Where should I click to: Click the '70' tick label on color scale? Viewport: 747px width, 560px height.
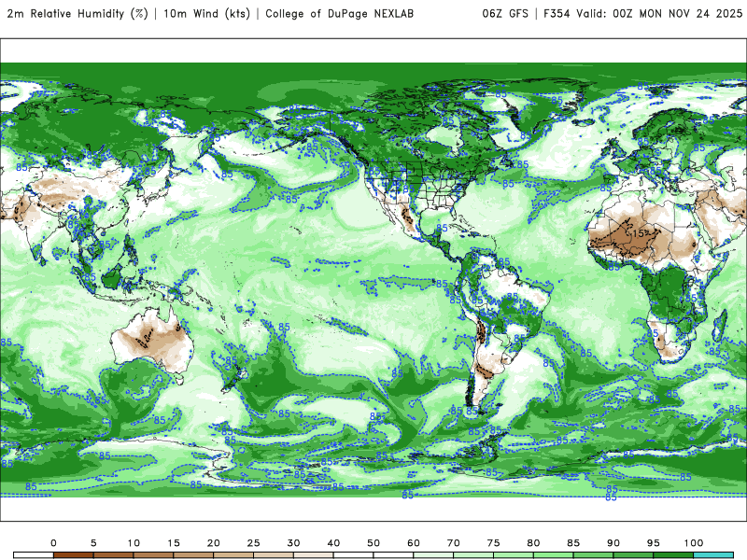(x=454, y=543)
